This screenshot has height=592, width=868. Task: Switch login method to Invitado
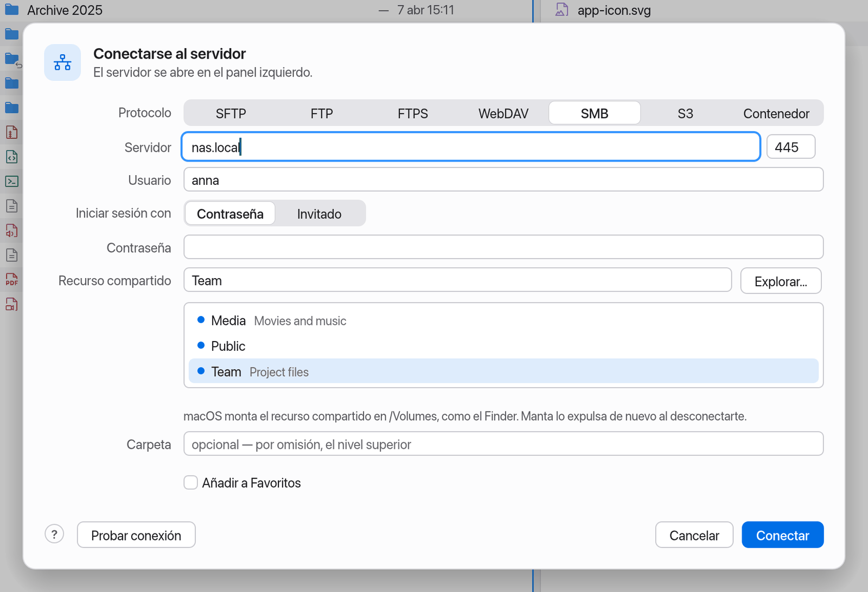coord(320,214)
